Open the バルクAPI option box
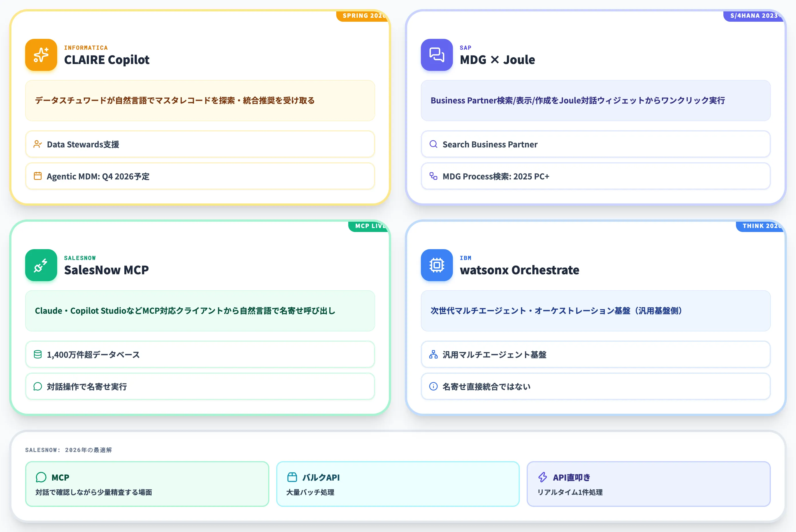 398,484
